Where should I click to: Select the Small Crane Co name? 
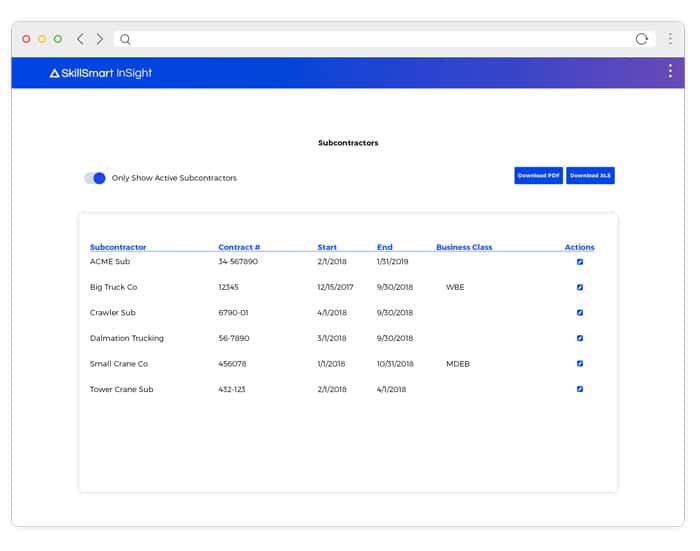[x=119, y=363]
